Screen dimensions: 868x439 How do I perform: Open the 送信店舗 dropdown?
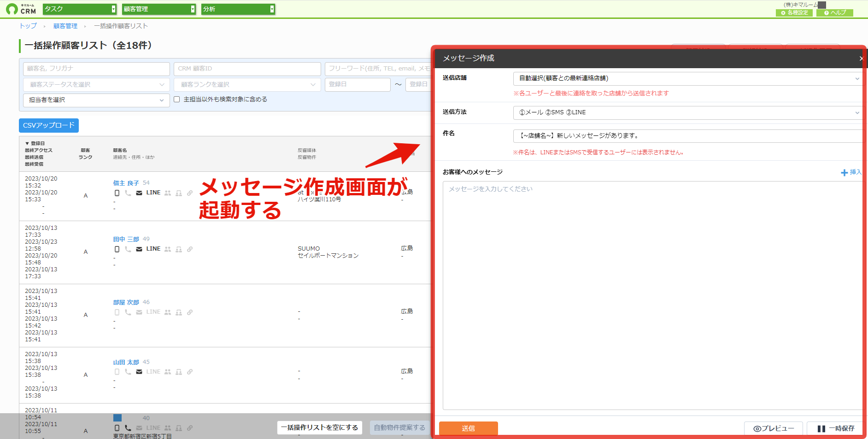point(687,79)
